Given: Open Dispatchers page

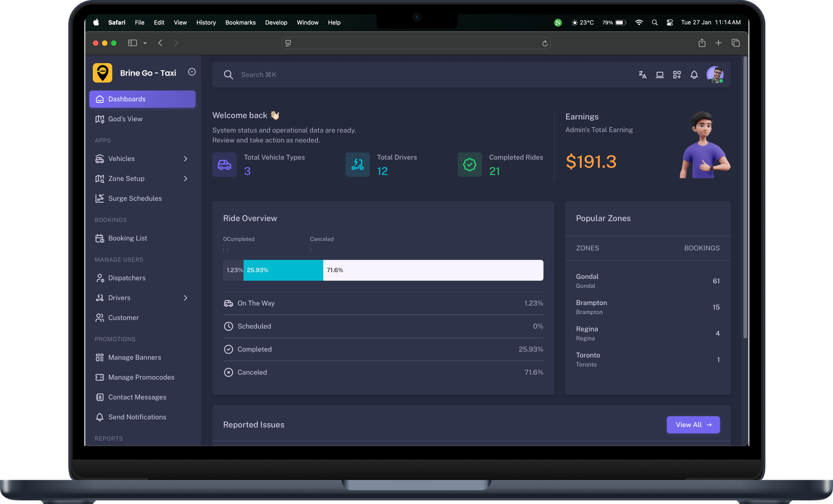Looking at the screenshot, I should [143, 278].
